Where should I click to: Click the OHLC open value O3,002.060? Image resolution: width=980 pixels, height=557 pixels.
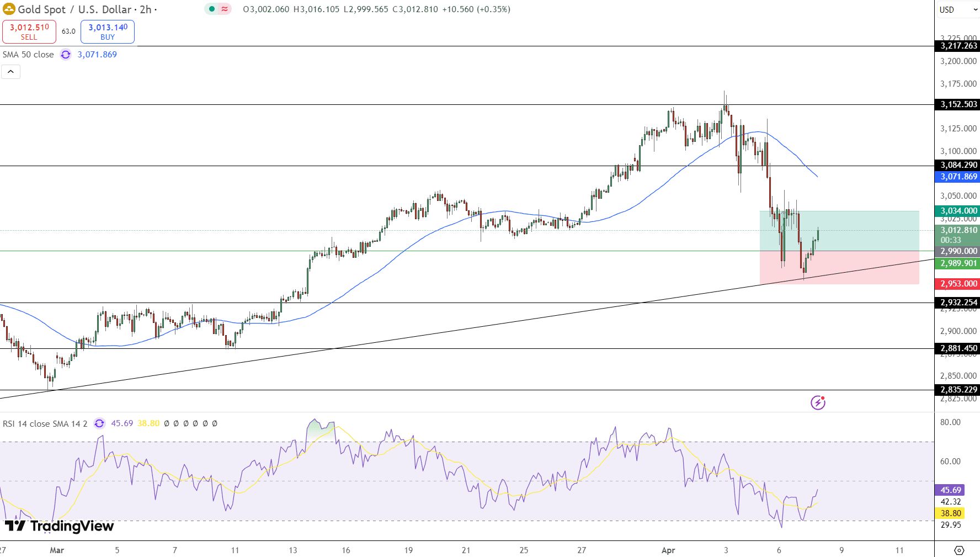[x=266, y=9]
